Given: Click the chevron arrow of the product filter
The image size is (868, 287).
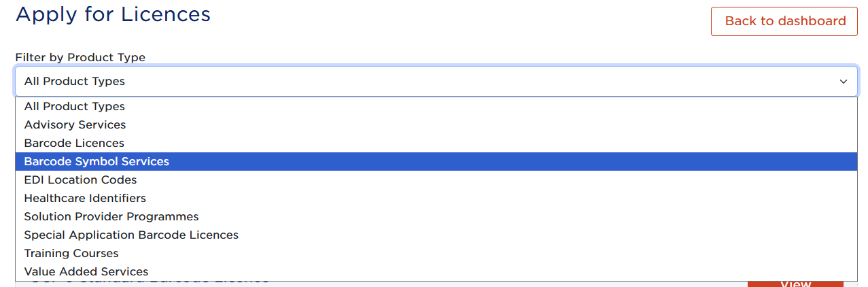Looking at the screenshot, I should tap(843, 82).
